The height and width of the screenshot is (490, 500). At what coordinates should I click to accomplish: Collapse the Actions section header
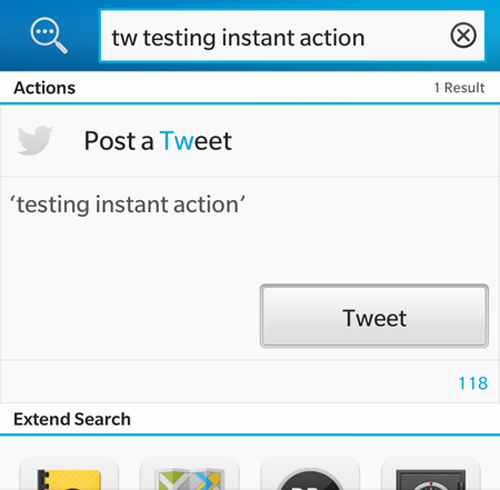[x=250, y=88]
